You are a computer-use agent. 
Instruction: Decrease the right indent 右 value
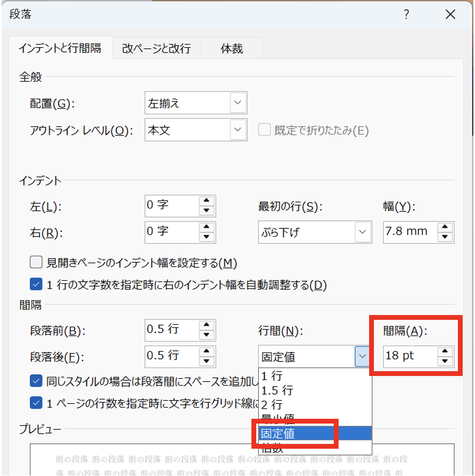click(207, 237)
